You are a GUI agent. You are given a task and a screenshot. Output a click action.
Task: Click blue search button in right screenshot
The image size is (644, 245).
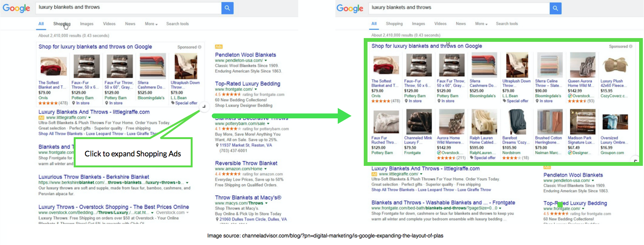555,8
